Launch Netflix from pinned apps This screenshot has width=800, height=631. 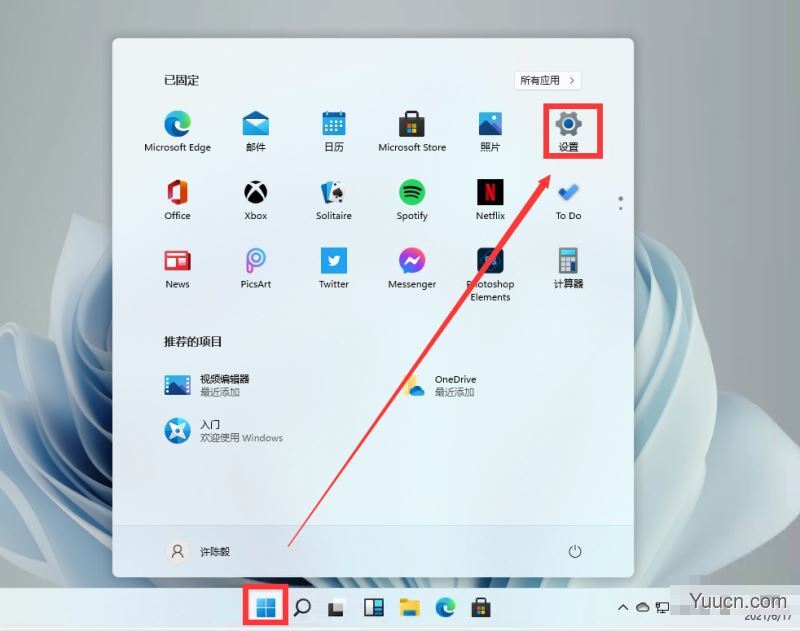pyautogui.click(x=490, y=199)
